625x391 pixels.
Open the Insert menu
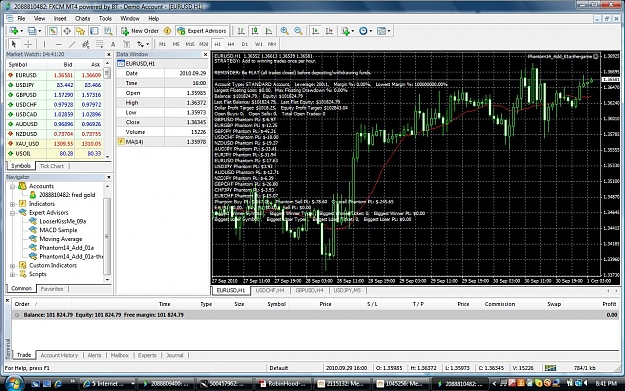[x=60, y=18]
